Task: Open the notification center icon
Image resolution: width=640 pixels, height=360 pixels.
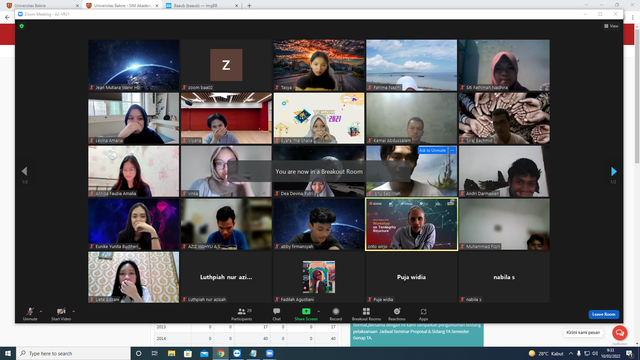Action: coord(629,353)
